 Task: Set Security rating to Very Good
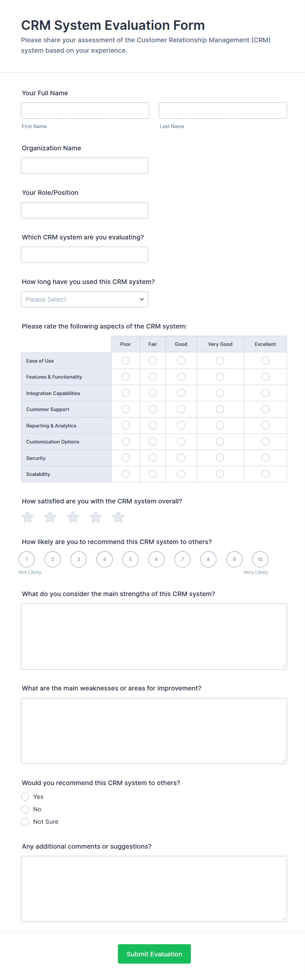pyautogui.click(x=220, y=458)
